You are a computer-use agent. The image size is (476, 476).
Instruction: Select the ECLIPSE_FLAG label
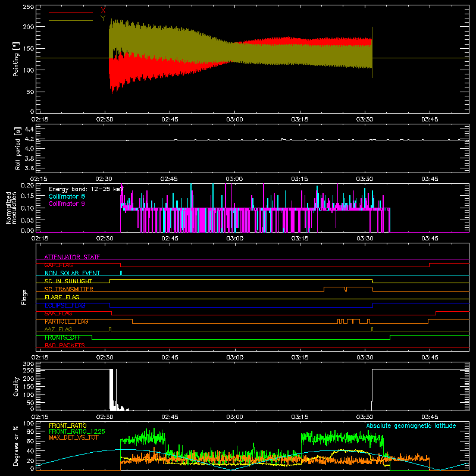[65, 305]
